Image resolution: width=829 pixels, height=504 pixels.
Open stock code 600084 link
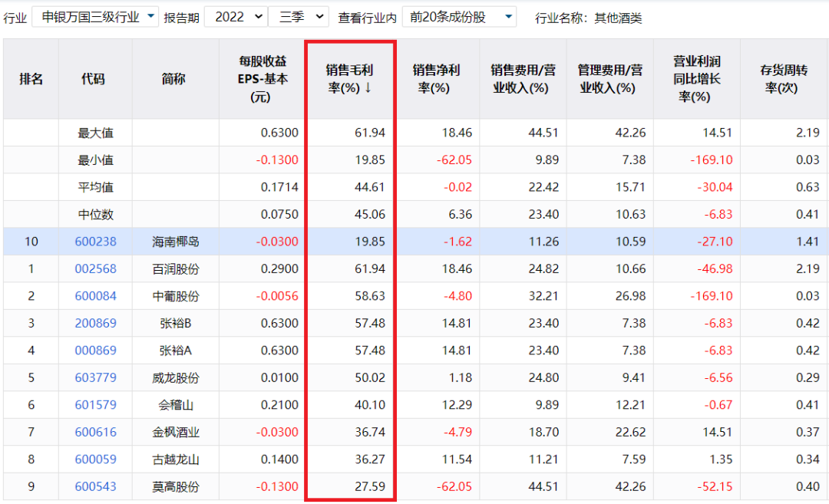(96, 296)
